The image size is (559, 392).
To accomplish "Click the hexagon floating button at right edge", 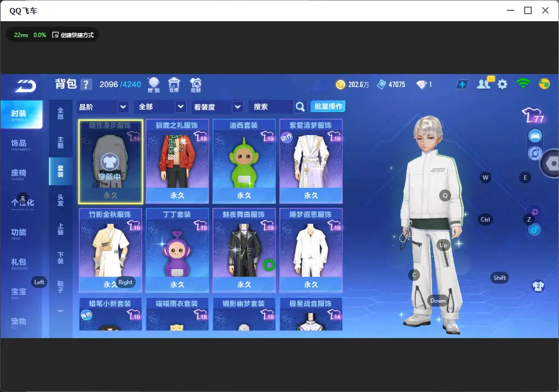I will tap(550, 163).
